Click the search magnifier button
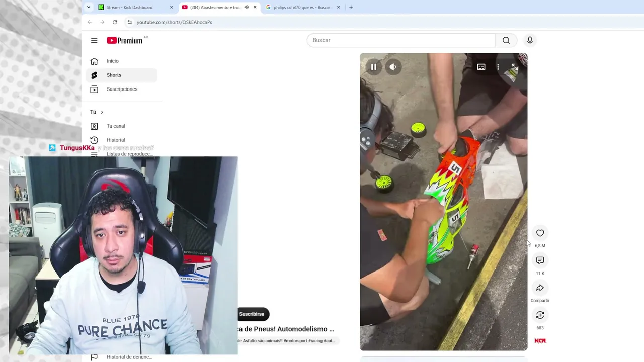Image resolution: width=644 pixels, height=362 pixels. (506, 40)
